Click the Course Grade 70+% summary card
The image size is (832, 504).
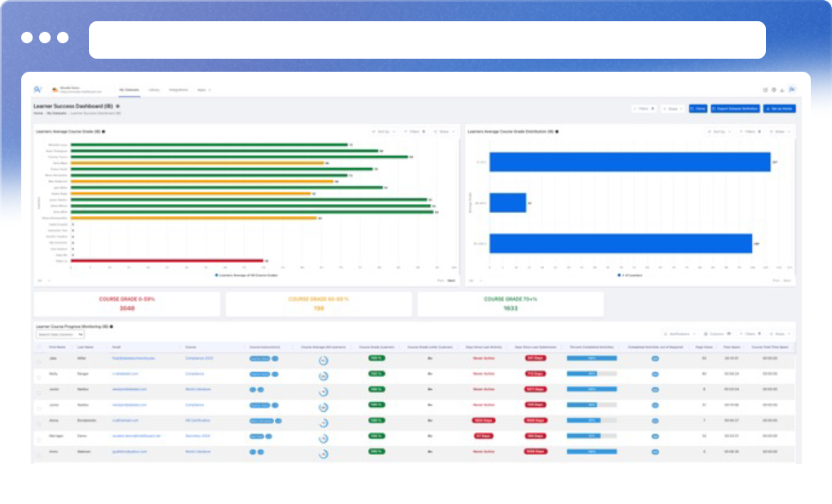(511, 304)
